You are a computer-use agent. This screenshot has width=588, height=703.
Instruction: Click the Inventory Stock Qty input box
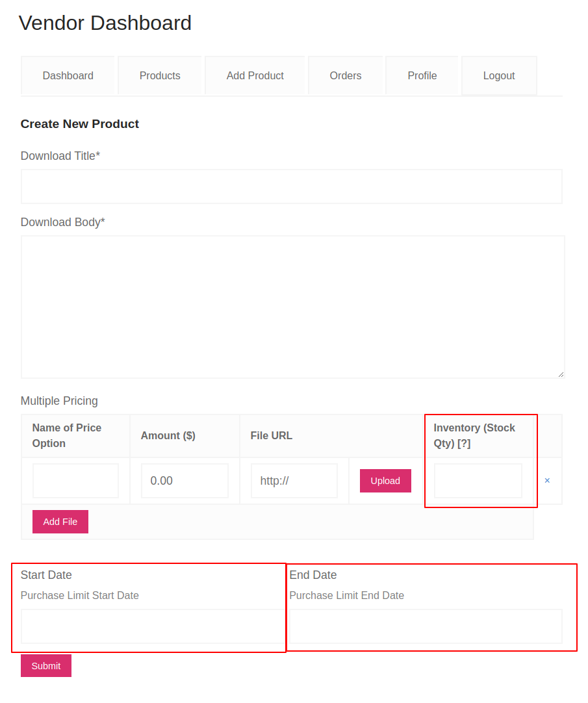[x=478, y=481]
